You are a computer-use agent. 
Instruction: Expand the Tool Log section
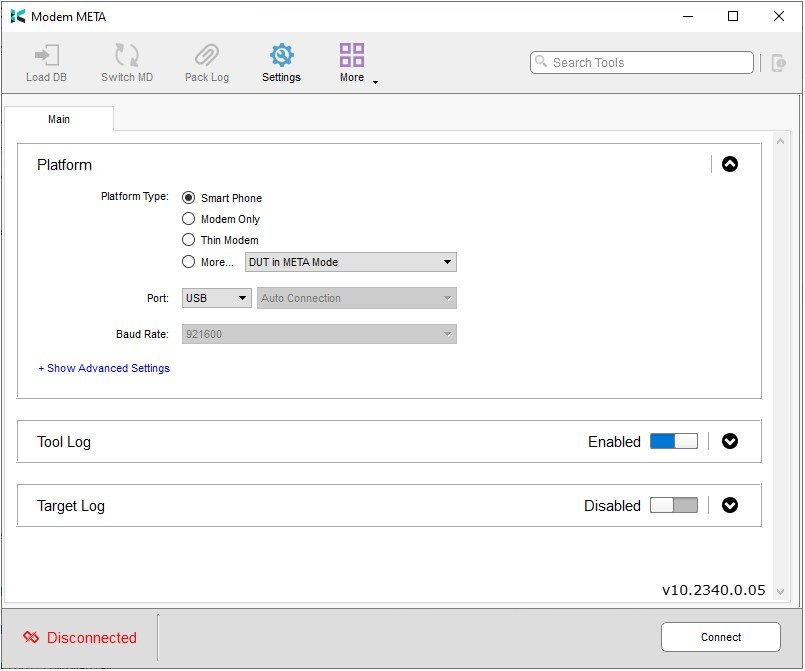[730, 441]
